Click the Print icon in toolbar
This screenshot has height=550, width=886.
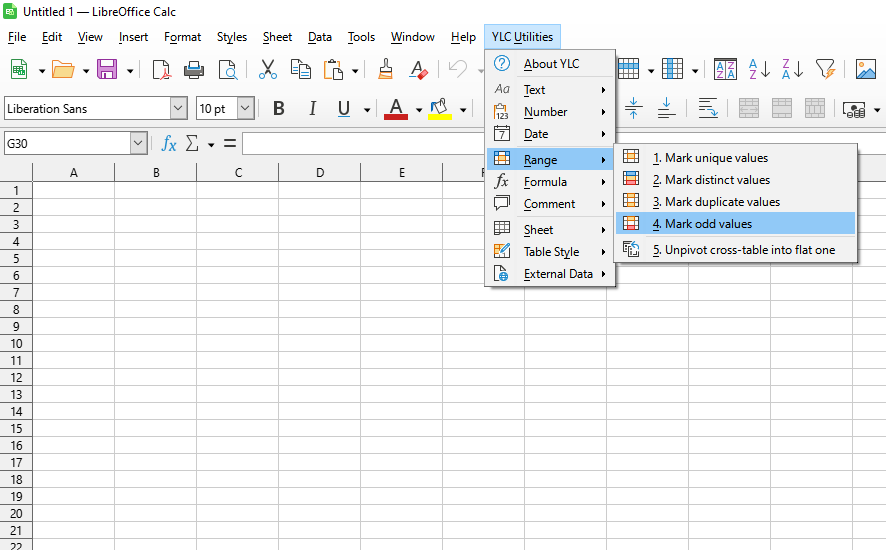point(194,69)
